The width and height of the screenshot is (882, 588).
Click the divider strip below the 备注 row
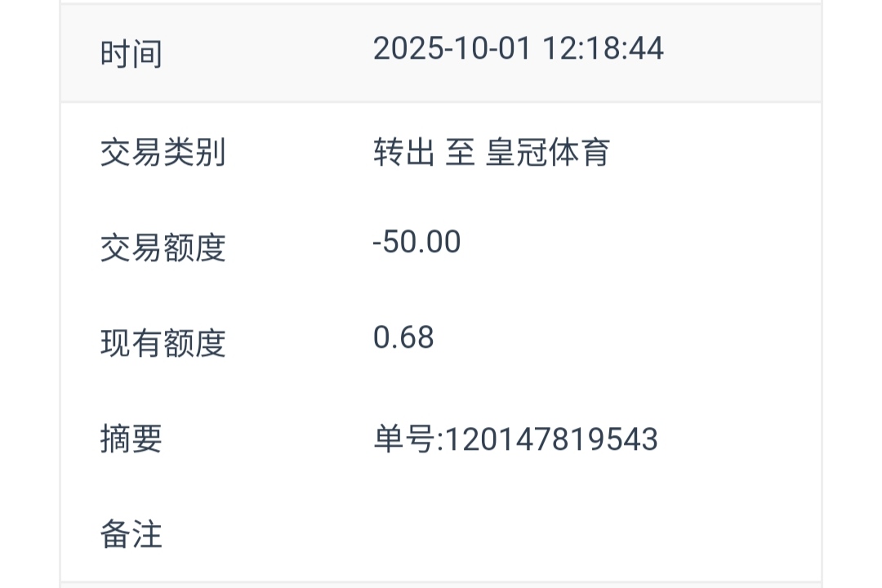pyautogui.click(x=441, y=584)
